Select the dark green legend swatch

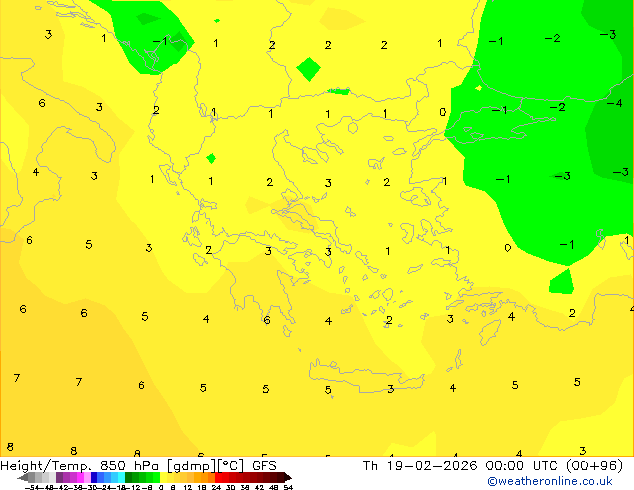coord(129,477)
